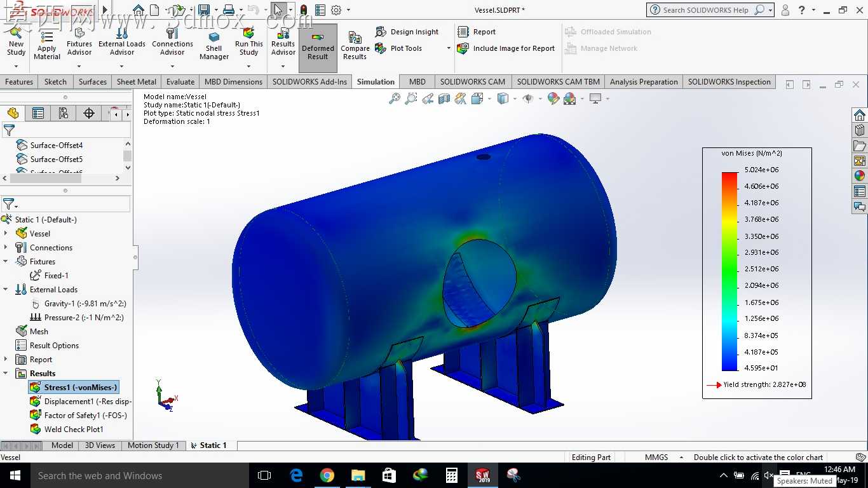Select the Weld Check Plot1 item
This screenshot has height=488, width=868.
(67, 430)
